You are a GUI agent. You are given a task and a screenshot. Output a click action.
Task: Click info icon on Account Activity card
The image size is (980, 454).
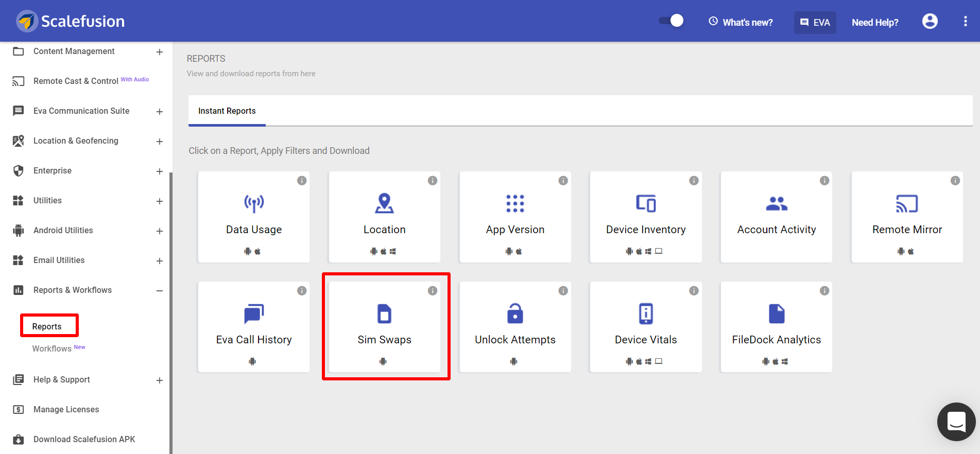coord(824,181)
